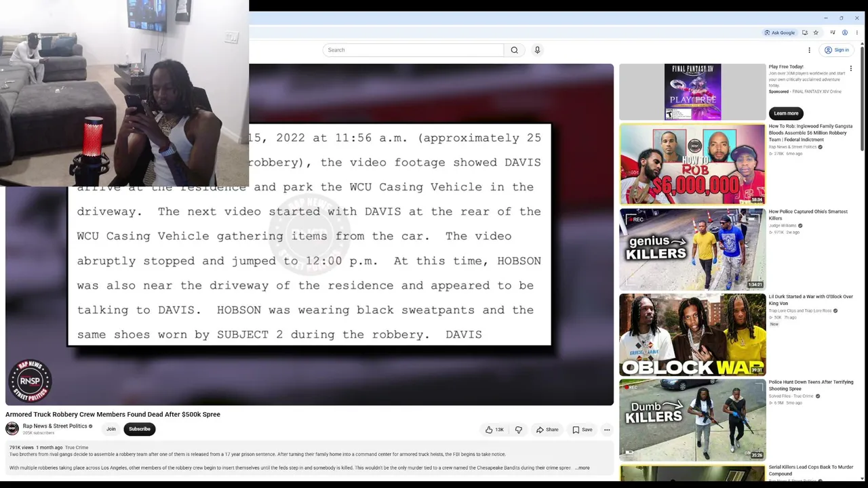The image size is (868, 488).
Task: Open 'Police Hunt Down Teens After Terrifying Shooting Spree' title
Action: pos(810,386)
